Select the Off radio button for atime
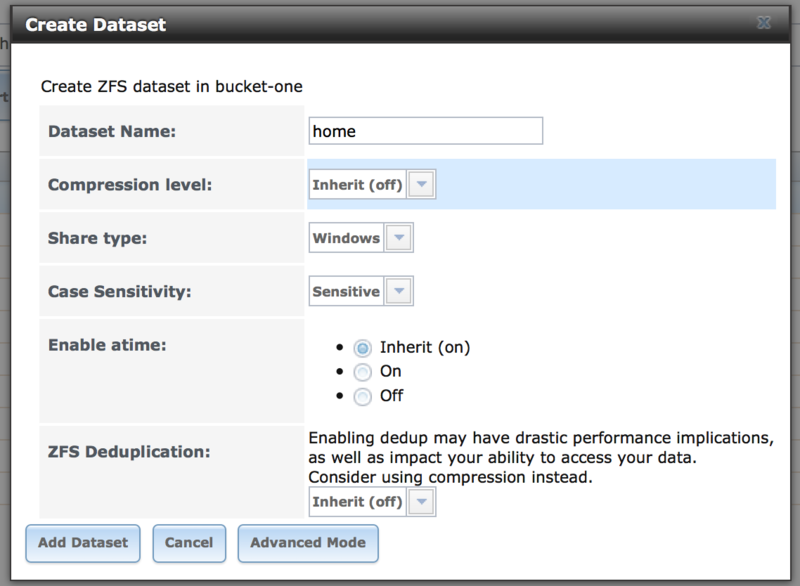800x586 pixels. tap(362, 396)
